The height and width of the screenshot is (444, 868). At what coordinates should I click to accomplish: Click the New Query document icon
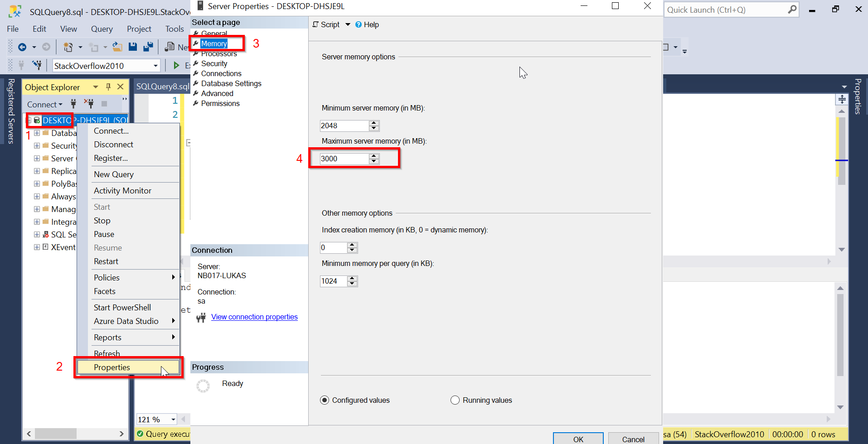click(x=170, y=47)
